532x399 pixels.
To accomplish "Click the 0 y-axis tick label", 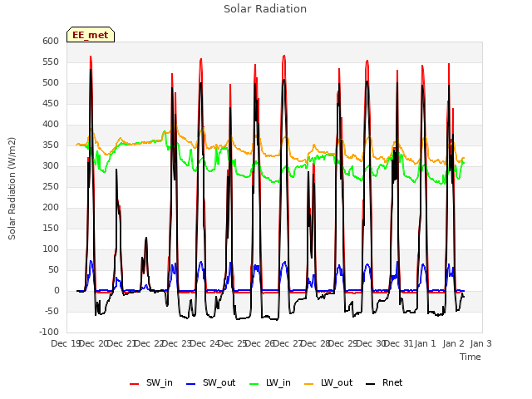I will 57,291.
